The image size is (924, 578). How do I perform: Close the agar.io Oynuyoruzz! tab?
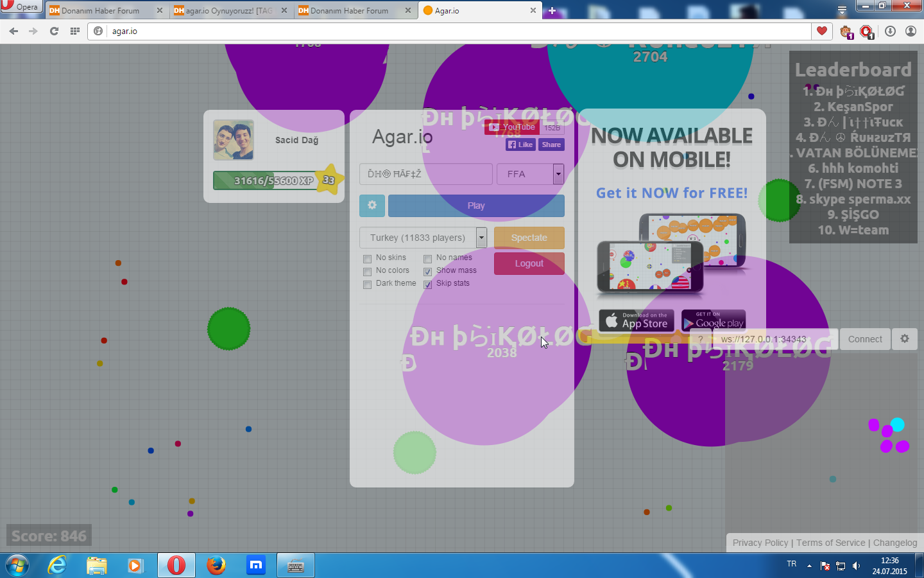click(x=284, y=10)
